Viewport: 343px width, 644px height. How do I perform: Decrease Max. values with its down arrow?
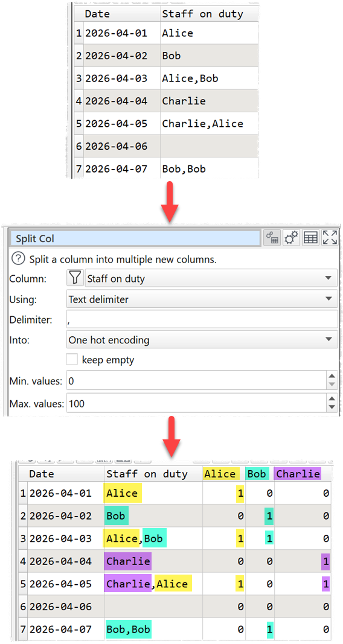pos(332,408)
